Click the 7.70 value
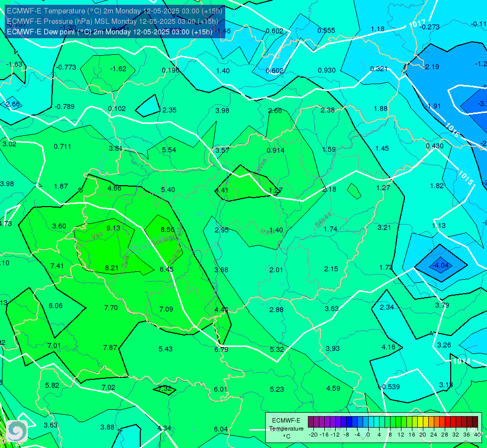 click(x=111, y=308)
